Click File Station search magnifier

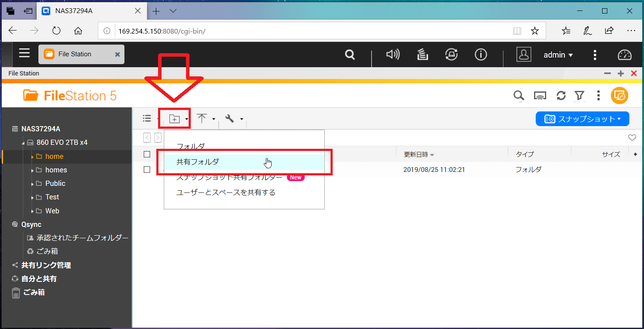tap(518, 96)
